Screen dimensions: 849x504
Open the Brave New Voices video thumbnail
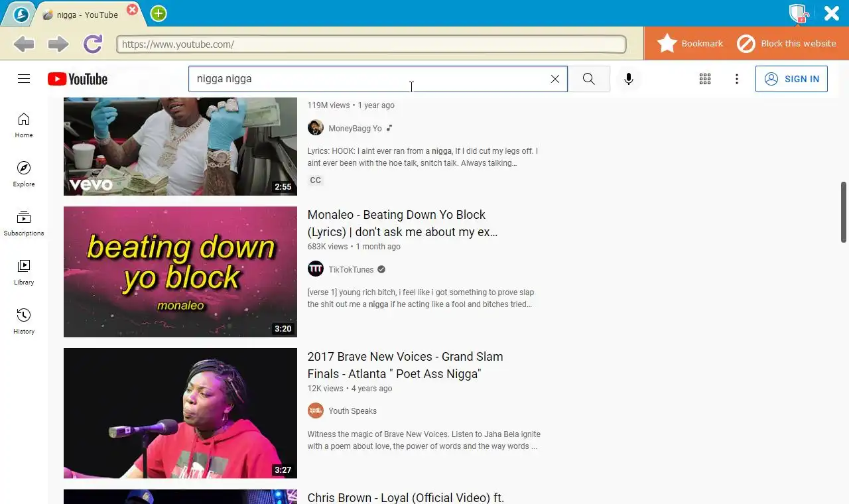tap(180, 413)
